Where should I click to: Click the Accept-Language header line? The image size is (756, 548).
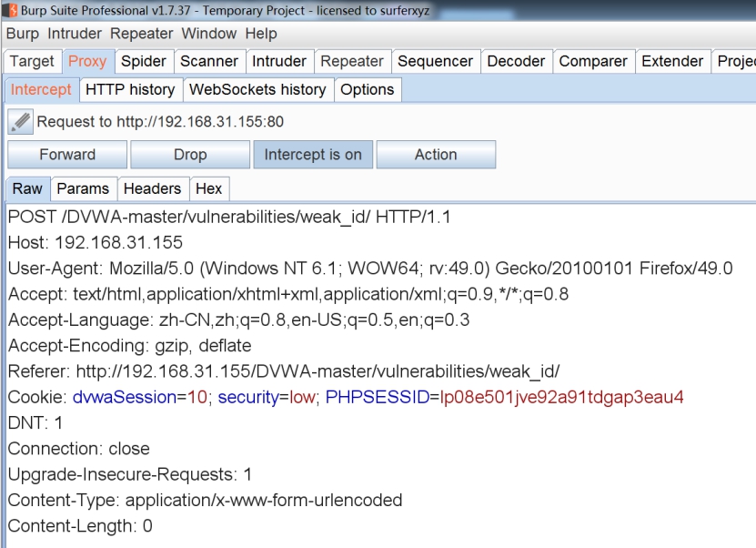238,320
